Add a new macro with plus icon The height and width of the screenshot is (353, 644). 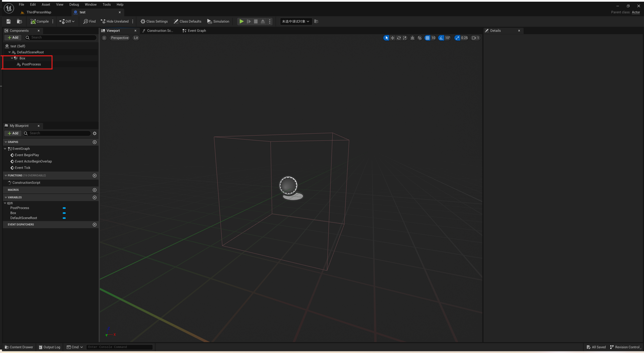point(94,190)
